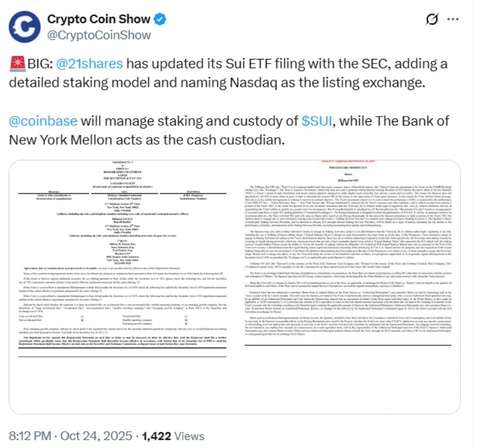The width and height of the screenshot is (481, 448).
Task: Expand the three-dot More options menu
Action: 456,19
